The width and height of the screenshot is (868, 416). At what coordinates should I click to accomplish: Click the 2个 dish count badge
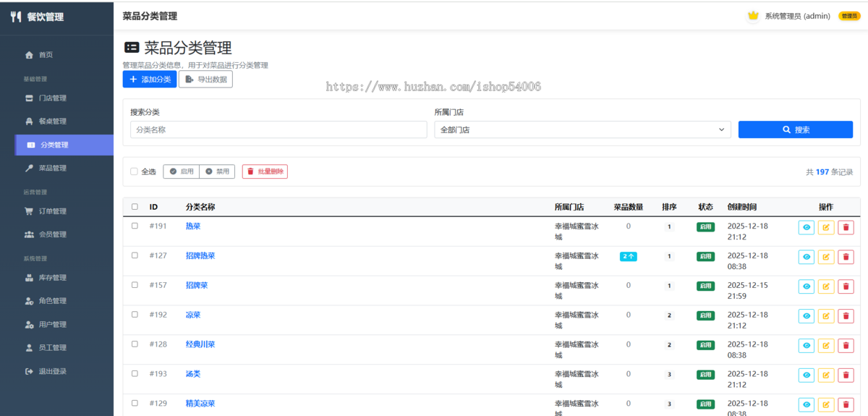point(628,256)
